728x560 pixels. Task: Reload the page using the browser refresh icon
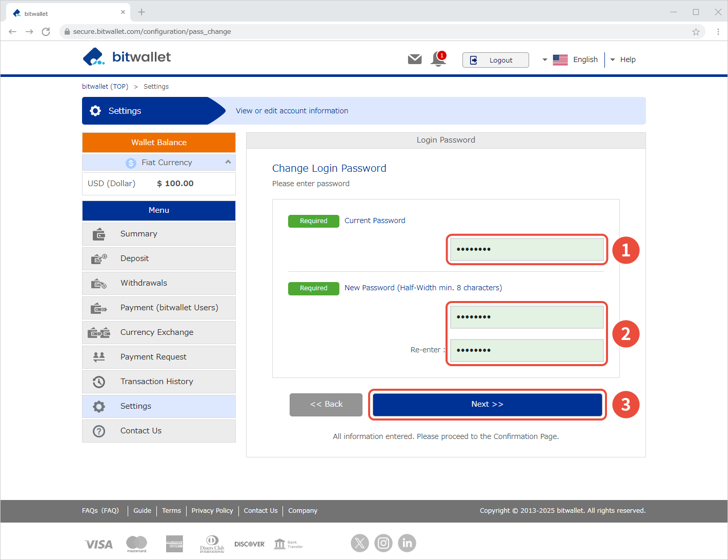click(x=46, y=32)
